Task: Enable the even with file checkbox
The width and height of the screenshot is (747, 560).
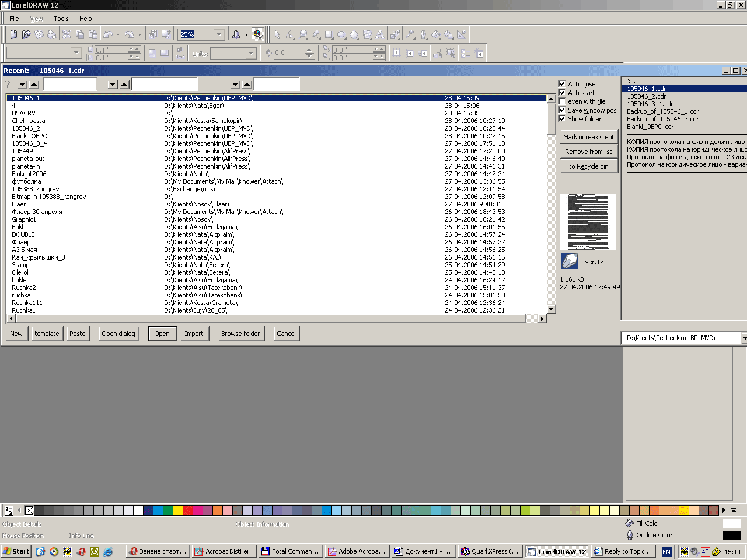Action: (x=563, y=101)
